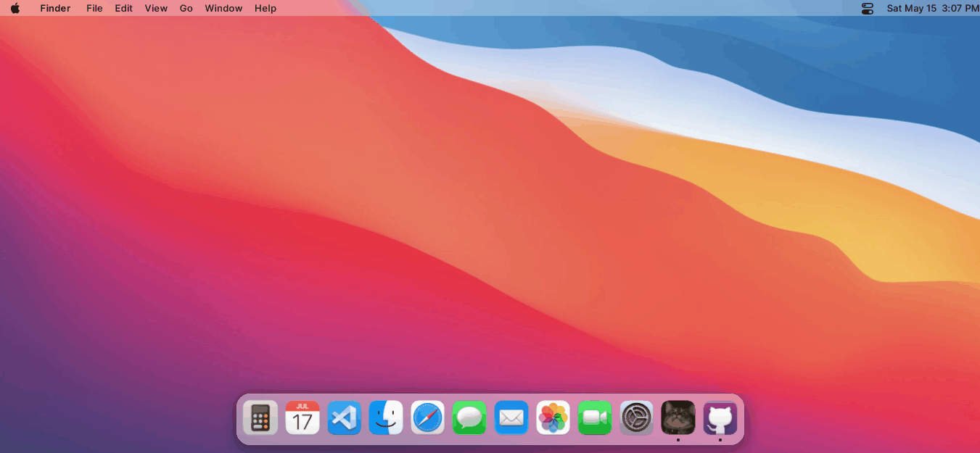The width and height of the screenshot is (980, 453).
Task: Launch the Safari browser from the dock
Action: tap(428, 418)
